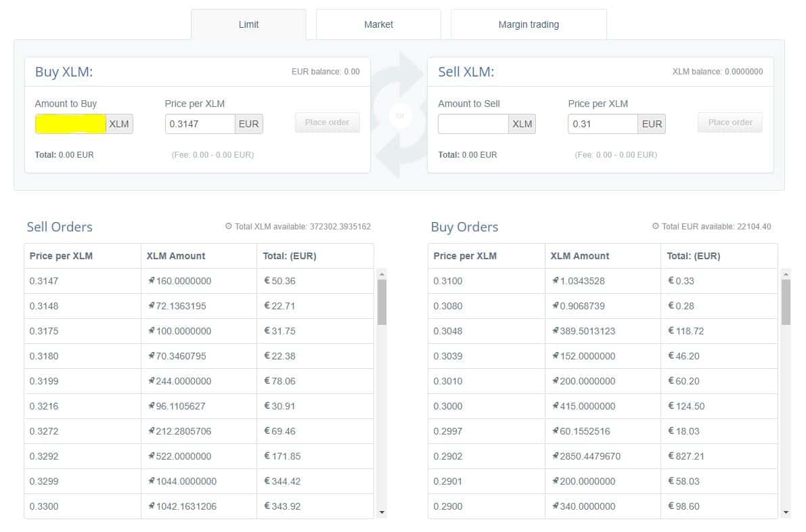Image resolution: width=806 pixels, height=532 pixels.
Task: Edit Buy Price per XLM field 0.3147
Action: (200, 124)
